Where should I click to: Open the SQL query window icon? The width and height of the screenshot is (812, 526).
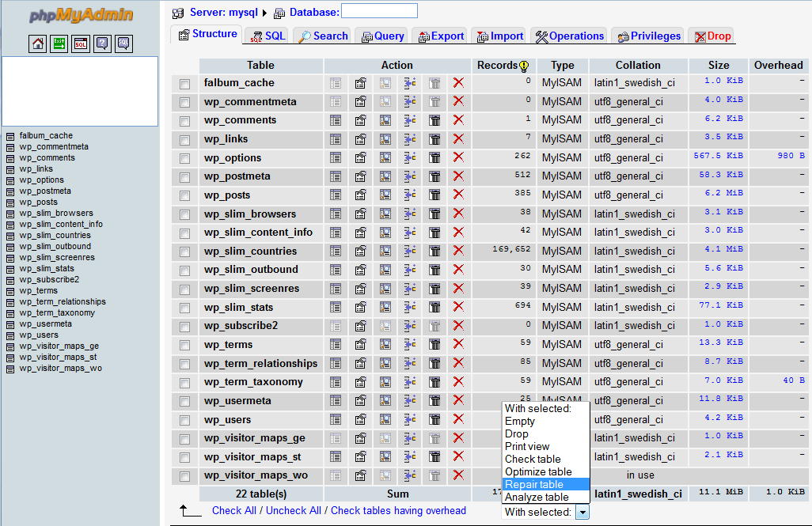click(x=81, y=44)
